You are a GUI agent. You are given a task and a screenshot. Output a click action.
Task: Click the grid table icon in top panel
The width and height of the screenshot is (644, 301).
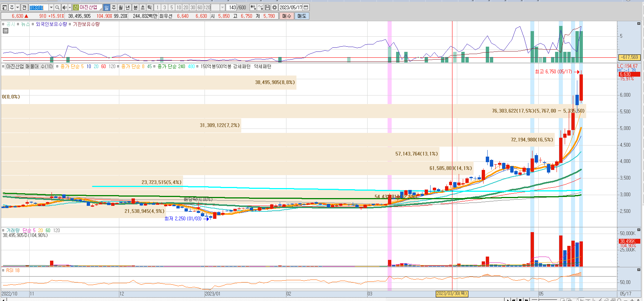pos(6,31)
